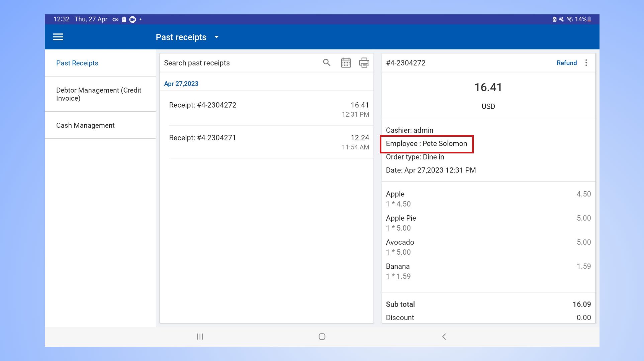Click the Employee Pete Solomon line
This screenshot has height=361, width=644.
[426, 144]
